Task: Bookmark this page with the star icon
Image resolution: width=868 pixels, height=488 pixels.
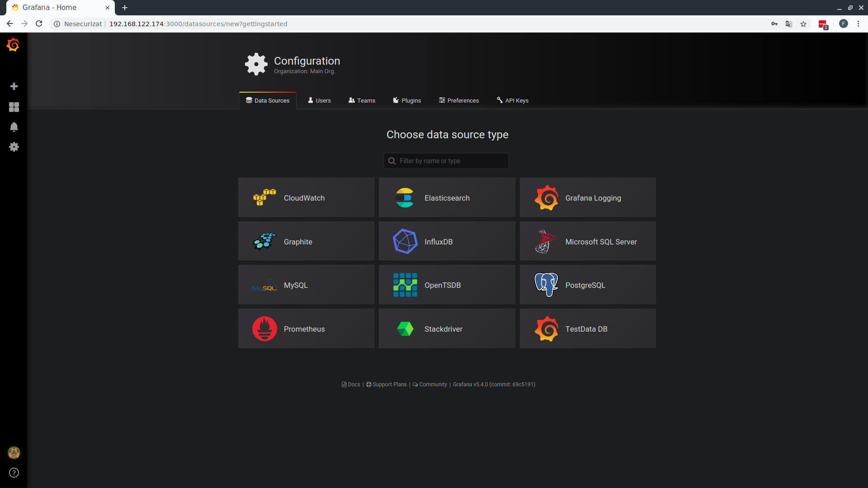Action: coord(803,24)
